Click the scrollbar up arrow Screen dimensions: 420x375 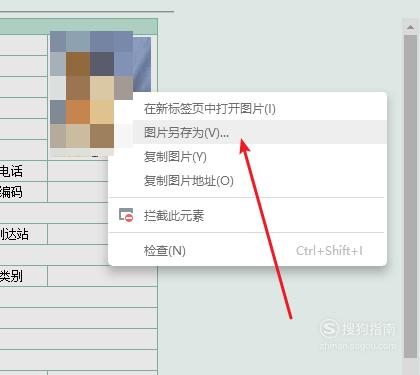tap(410, 27)
